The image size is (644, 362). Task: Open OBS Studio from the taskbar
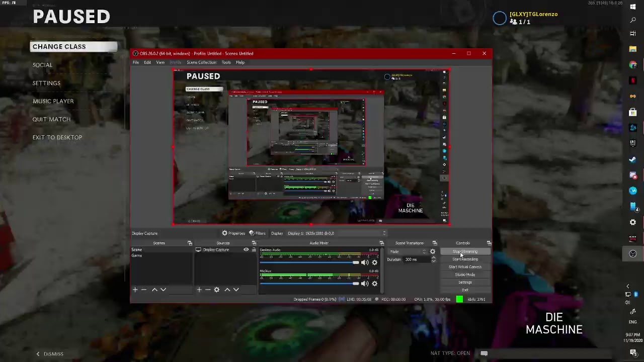(633, 254)
